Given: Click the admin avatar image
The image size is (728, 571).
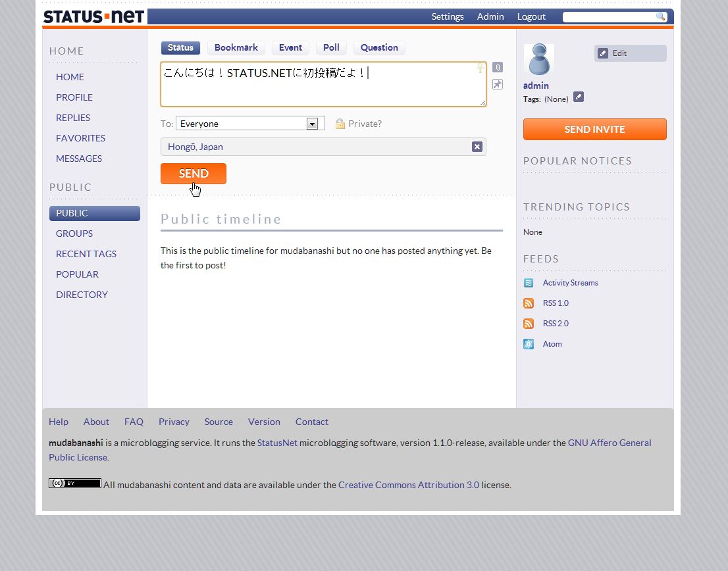Looking at the screenshot, I should pos(539,59).
